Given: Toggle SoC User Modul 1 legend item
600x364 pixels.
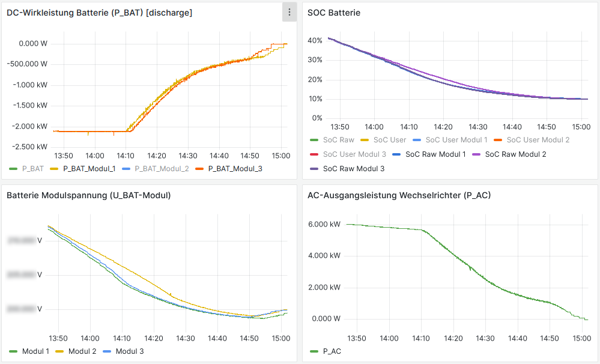Looking at the screenshot, I should 456,140.
